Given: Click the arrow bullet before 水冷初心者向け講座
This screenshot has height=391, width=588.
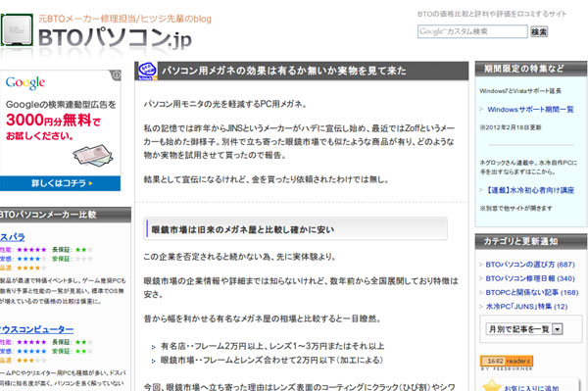Looking at the screenshot, I should click(481, 190).
